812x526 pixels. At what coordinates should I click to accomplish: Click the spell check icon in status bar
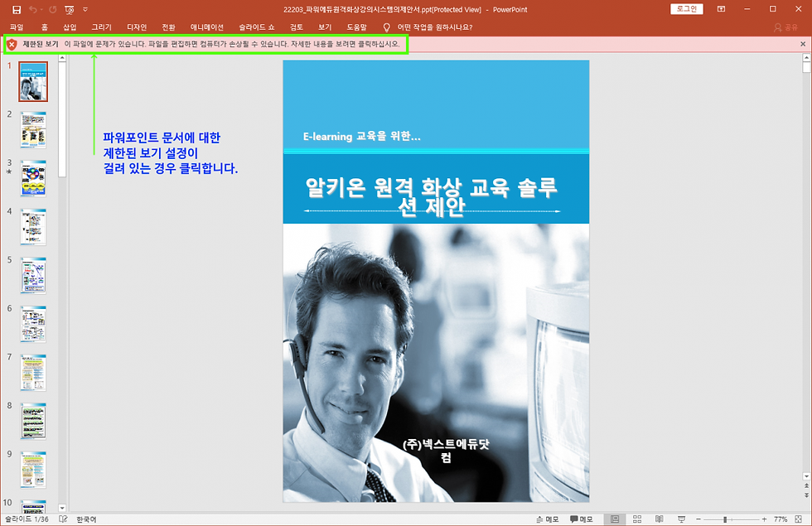[63, 519]
